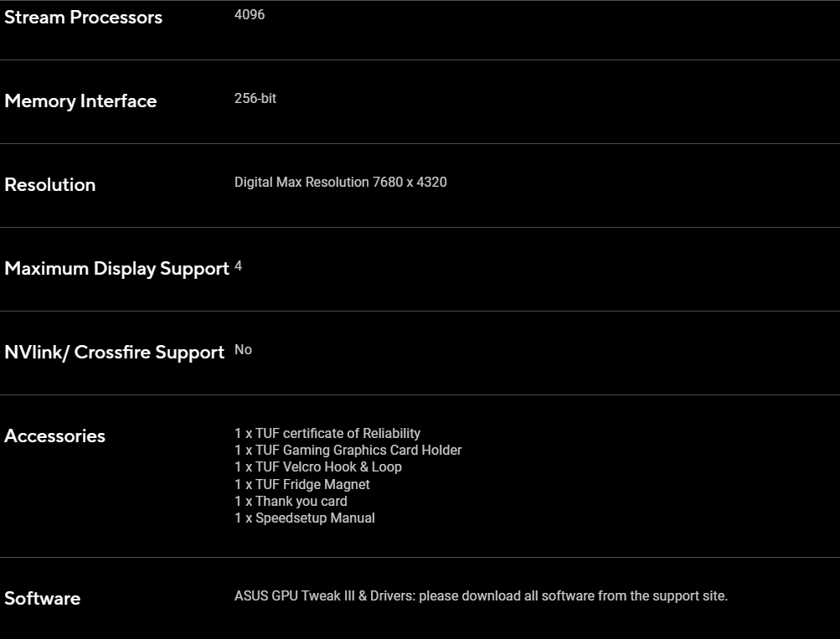Viewport: 840px width, 639px height.
Task: Click the Stream Processors label
Action: coord(83,18)
